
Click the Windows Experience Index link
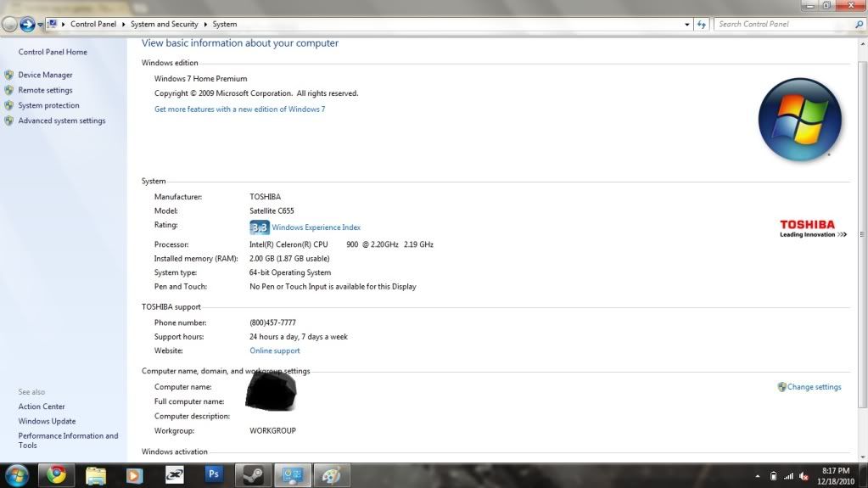pos(316,227)
